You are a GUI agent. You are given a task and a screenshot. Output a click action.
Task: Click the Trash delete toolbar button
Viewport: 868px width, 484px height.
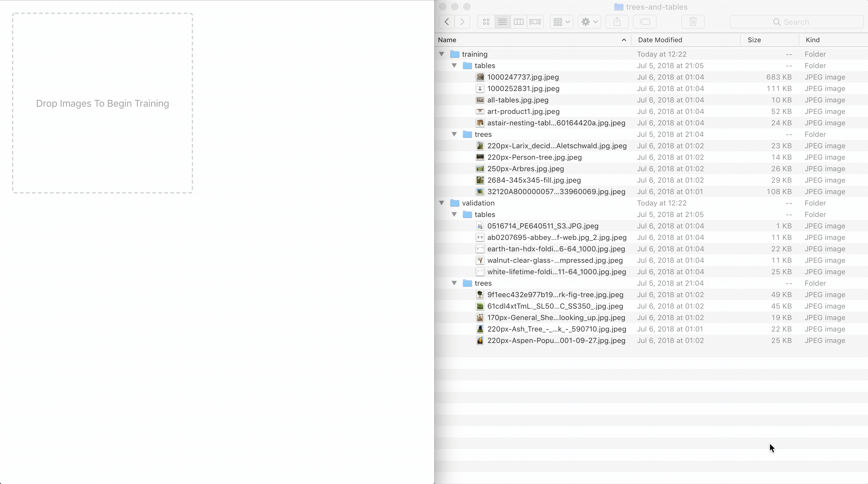[x=693, y=22]
